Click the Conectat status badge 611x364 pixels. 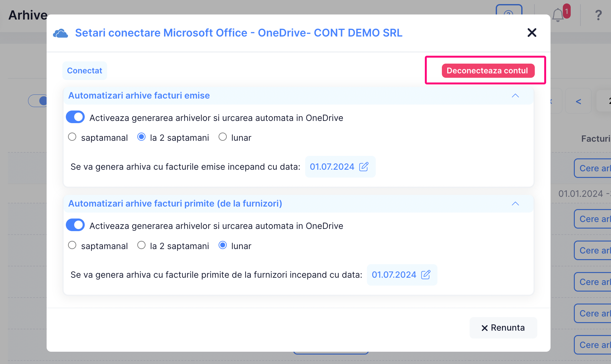click(x=85, y=71)
